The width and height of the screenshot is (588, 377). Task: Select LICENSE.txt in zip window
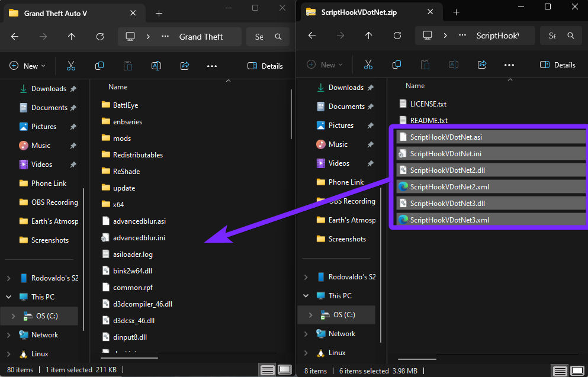click(428, 104)
